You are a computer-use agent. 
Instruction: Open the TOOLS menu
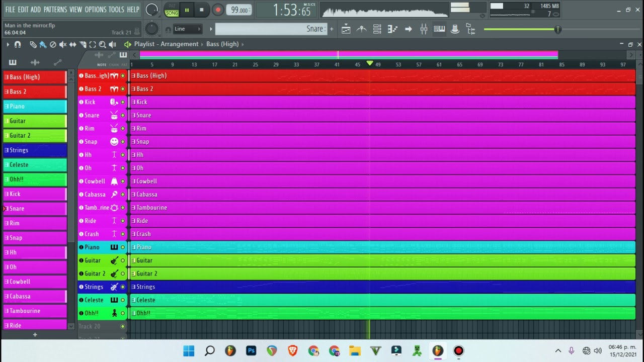coord(116,10)
